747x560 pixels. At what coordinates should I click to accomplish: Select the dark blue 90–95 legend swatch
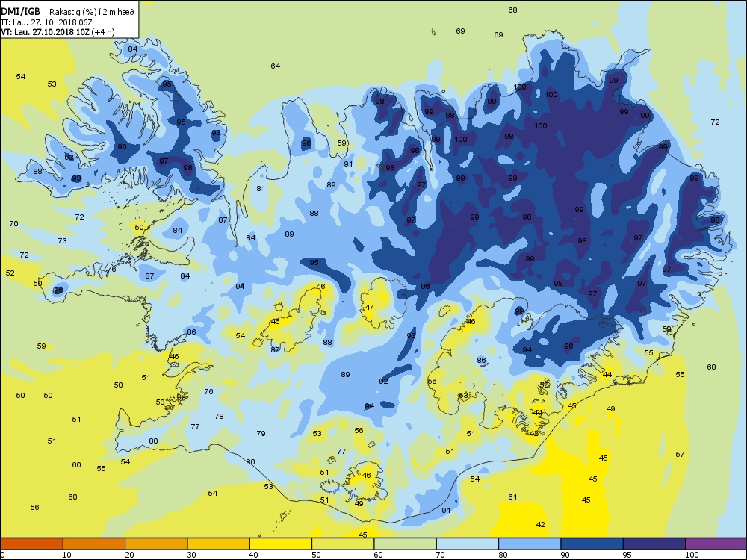pyautogui.click(x=592, y=544)
